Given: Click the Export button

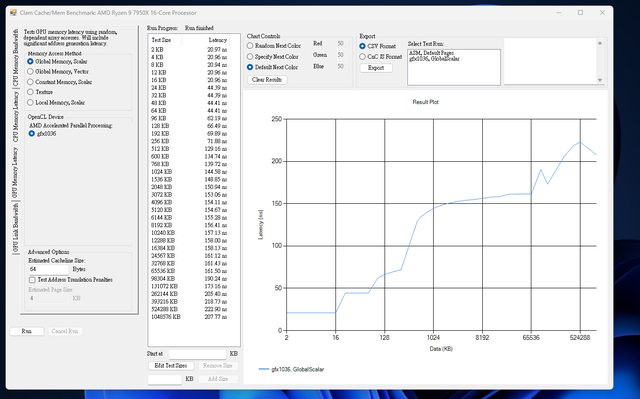Looking at the screenshot, I should pos(376,68).
